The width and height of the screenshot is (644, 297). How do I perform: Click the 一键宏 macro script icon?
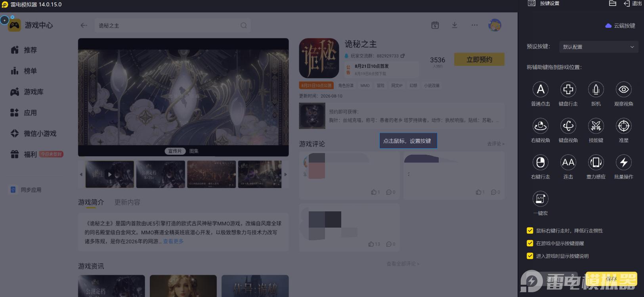point(541,199)
